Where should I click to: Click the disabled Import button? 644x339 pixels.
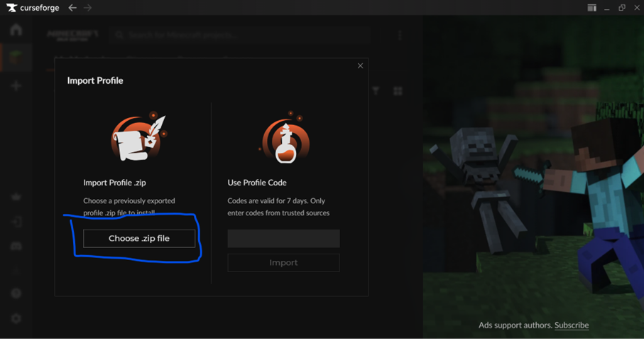coord(283,262)
